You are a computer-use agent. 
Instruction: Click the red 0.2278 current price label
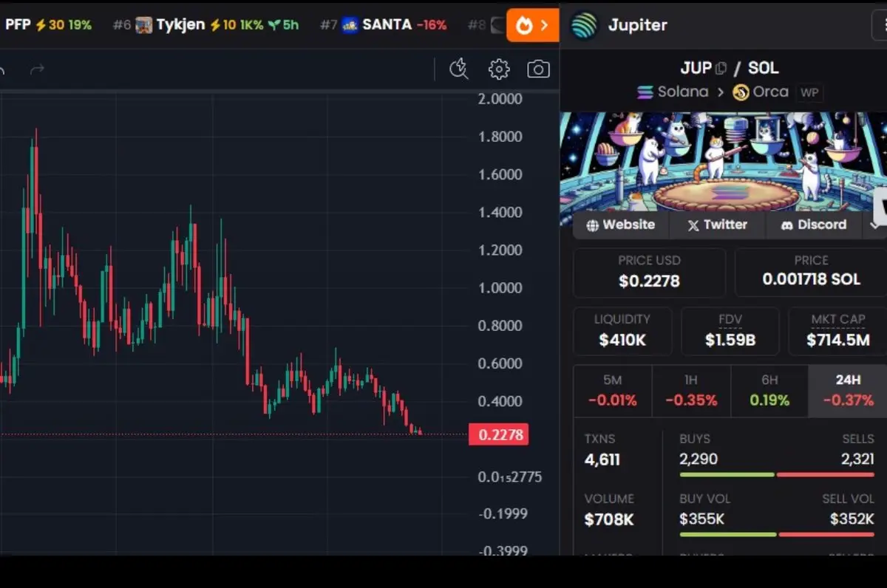click(499, 434)
